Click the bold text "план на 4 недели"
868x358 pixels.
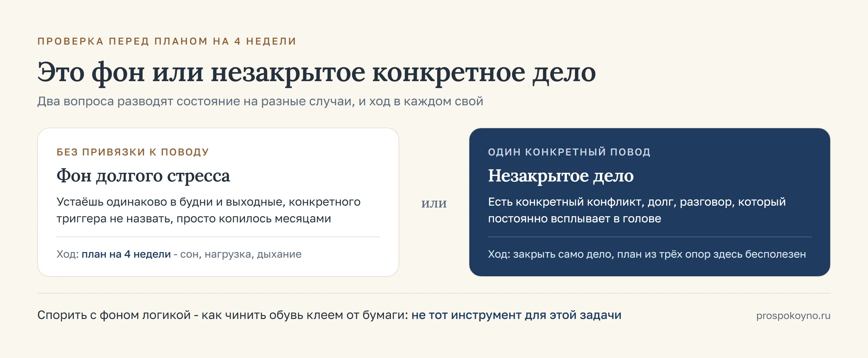[126, 254]
